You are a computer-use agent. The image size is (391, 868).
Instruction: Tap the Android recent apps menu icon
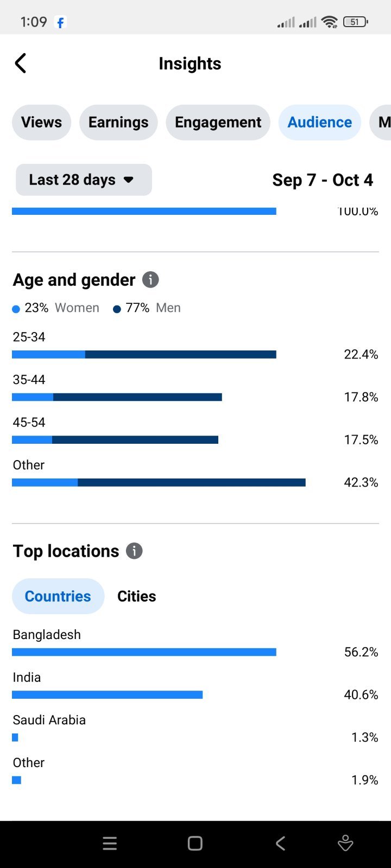pos(110,844)
